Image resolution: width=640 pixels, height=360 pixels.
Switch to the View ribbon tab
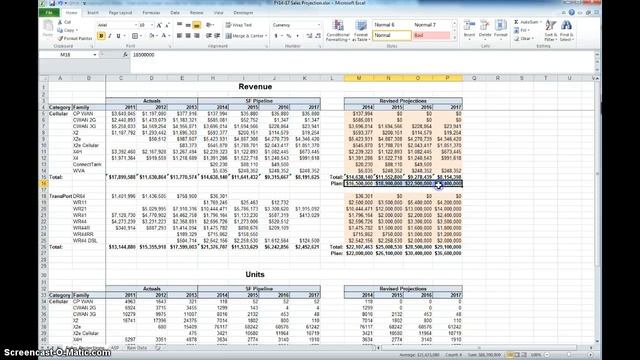tap(218, 13)
